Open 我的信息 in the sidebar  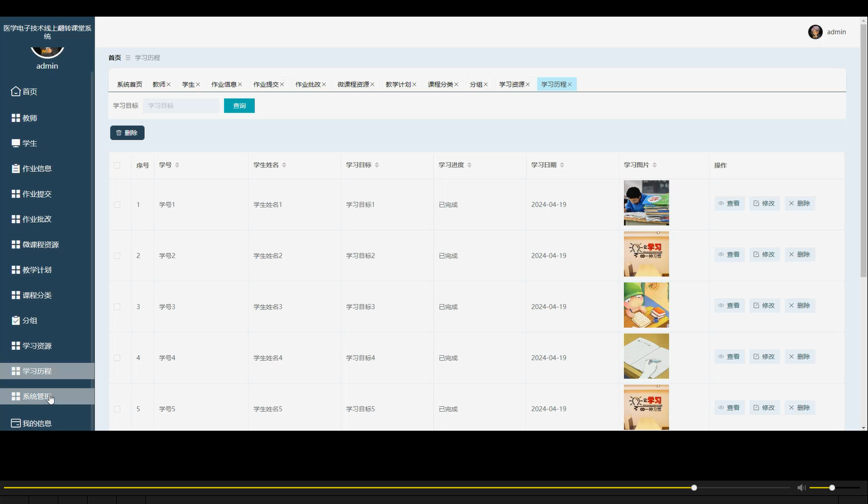point(47,423)
